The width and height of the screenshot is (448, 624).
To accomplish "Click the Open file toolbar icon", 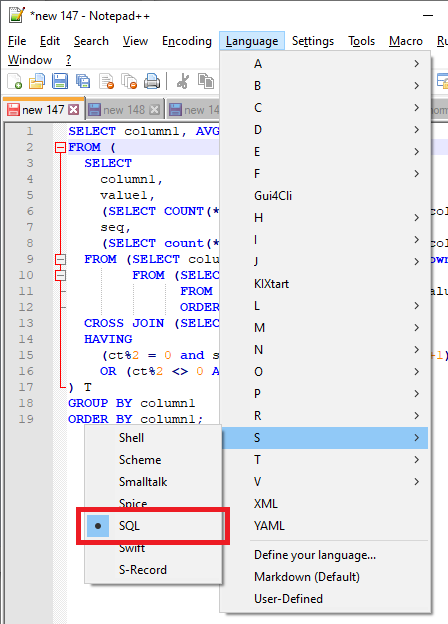I will click(x=37, y=81).
